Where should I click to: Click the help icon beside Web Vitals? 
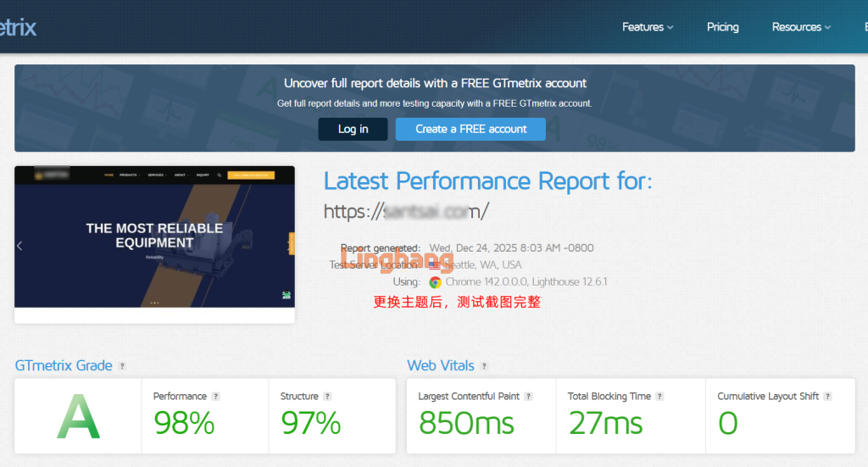click(x=484, y=366)
